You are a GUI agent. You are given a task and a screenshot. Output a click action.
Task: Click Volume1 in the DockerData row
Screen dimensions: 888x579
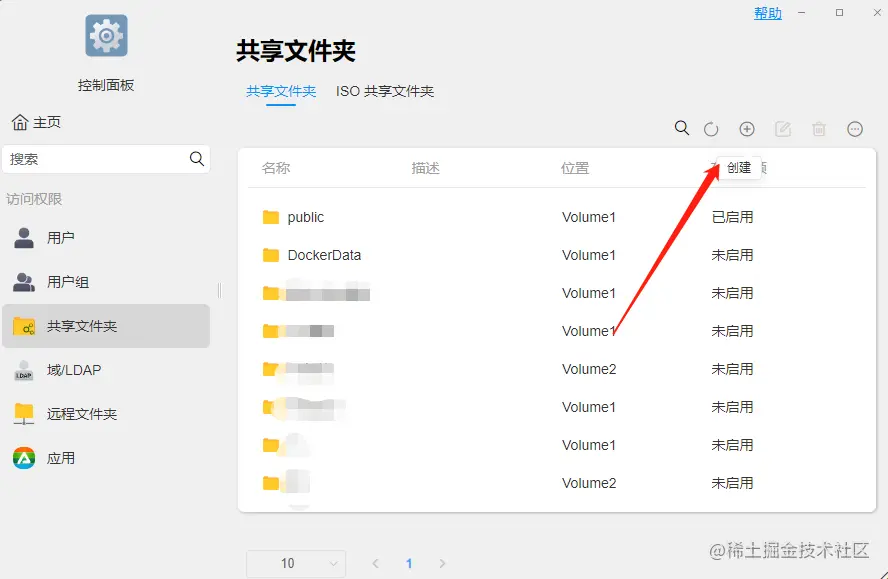click(x=588, y=255)
